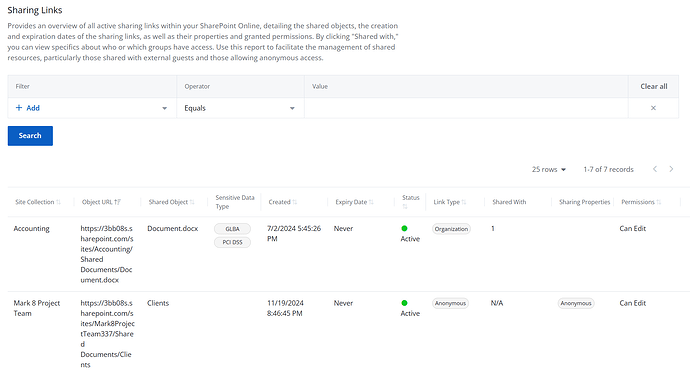
Task: Sort by Object URL column icon
Action: tap(117, 202)
